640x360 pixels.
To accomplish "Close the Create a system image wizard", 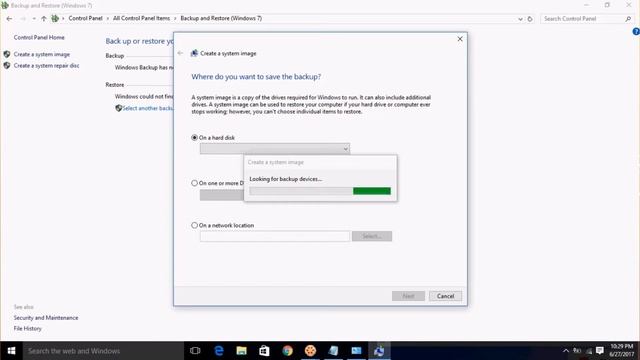I will 460,39.
